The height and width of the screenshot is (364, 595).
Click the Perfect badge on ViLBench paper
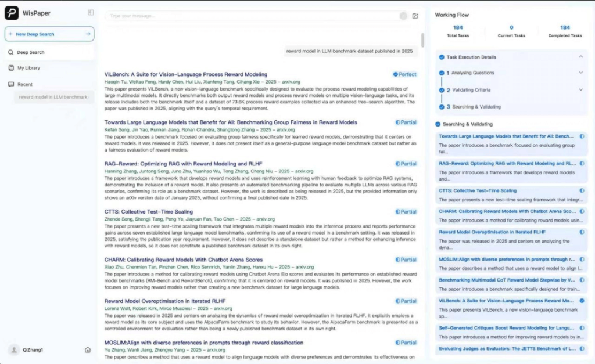tap(404, 74)
